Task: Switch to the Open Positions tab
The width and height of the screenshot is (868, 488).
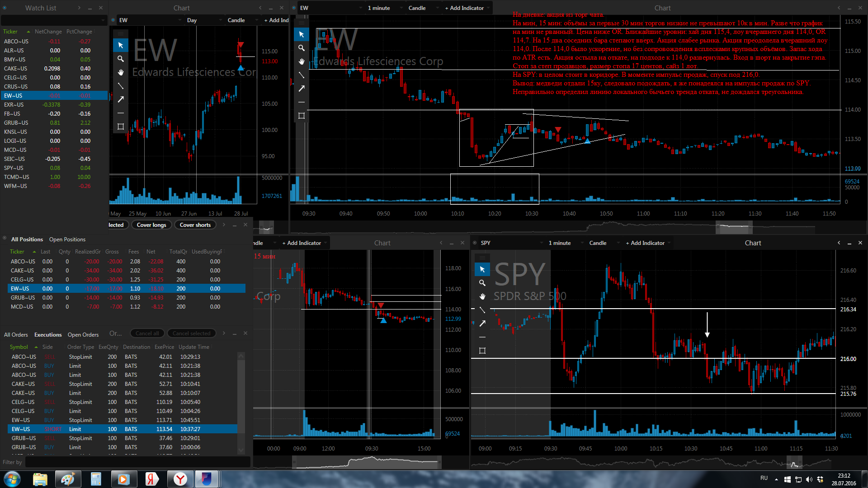Action: (67, 239)
